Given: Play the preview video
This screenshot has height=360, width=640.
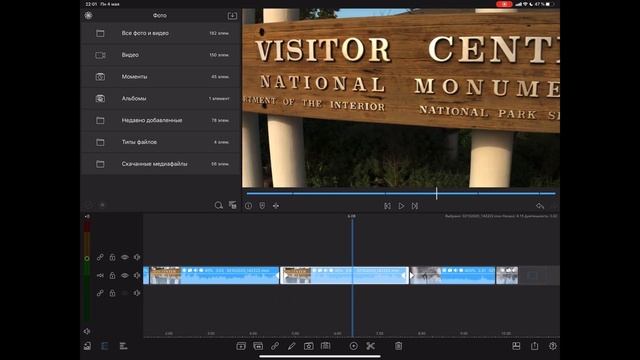Looking at the screenshot, I should coord(401,206).
